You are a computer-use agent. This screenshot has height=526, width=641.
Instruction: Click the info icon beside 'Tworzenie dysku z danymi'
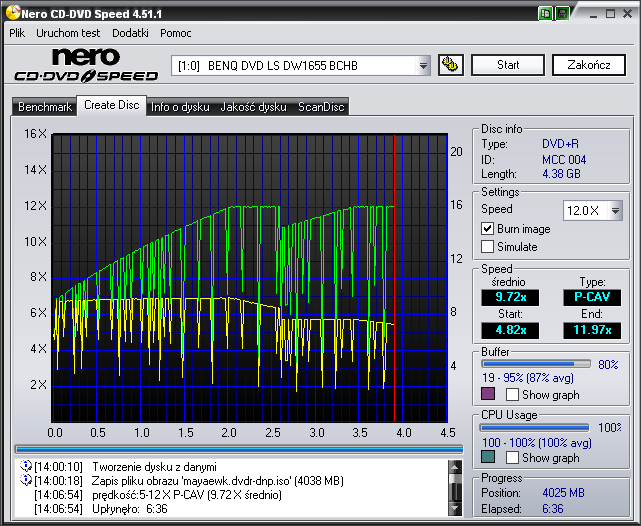(26, 466)
